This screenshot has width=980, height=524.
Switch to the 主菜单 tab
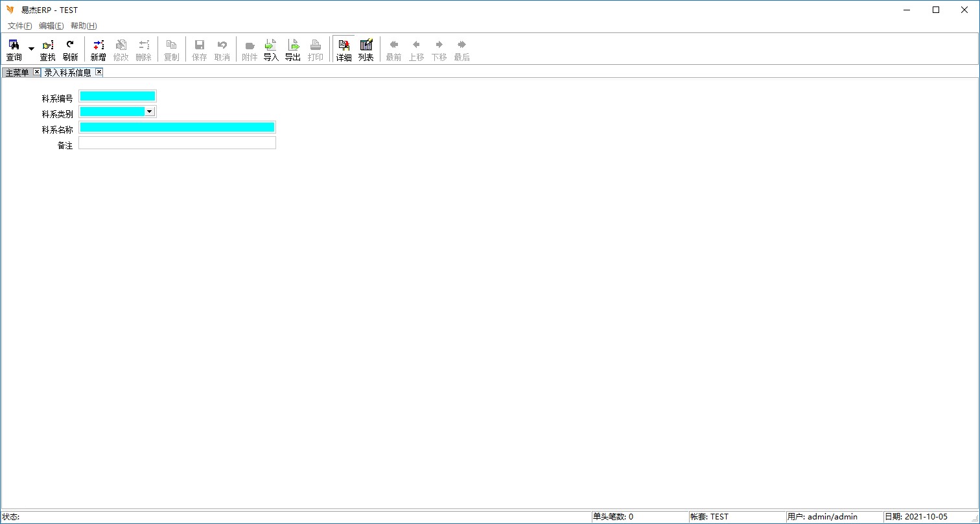pos(17,73)
